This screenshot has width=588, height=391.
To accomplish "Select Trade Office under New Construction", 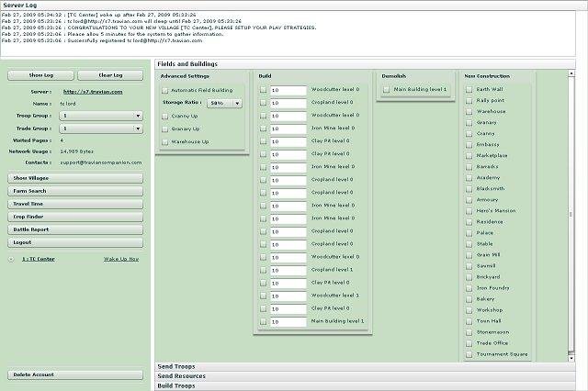I will 469,343.
